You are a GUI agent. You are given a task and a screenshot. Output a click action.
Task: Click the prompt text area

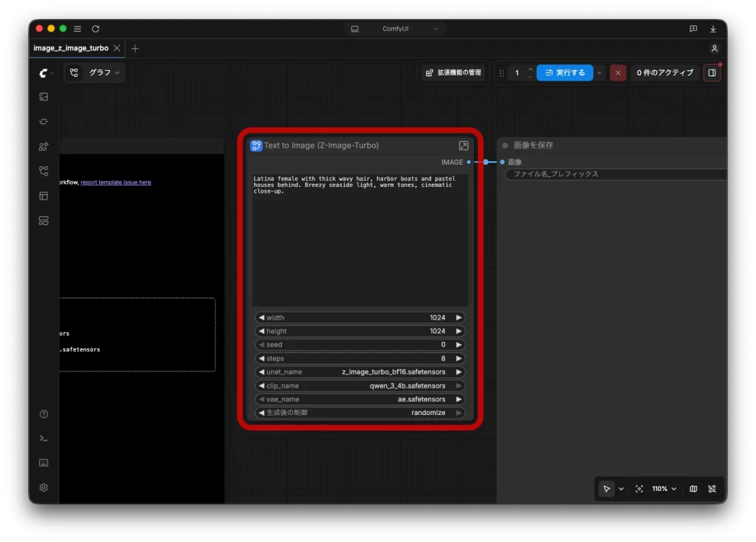(x=360, y=240)
